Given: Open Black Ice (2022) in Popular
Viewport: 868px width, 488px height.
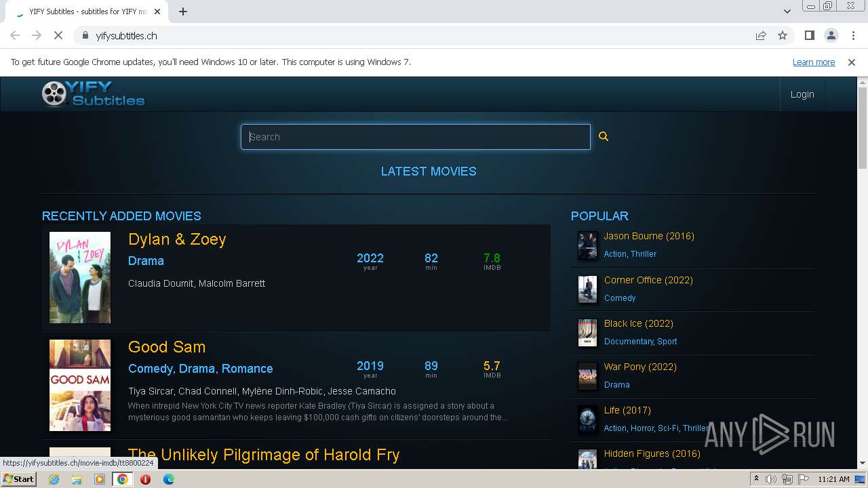Looking at the screenshot, I should coord(639,323).
